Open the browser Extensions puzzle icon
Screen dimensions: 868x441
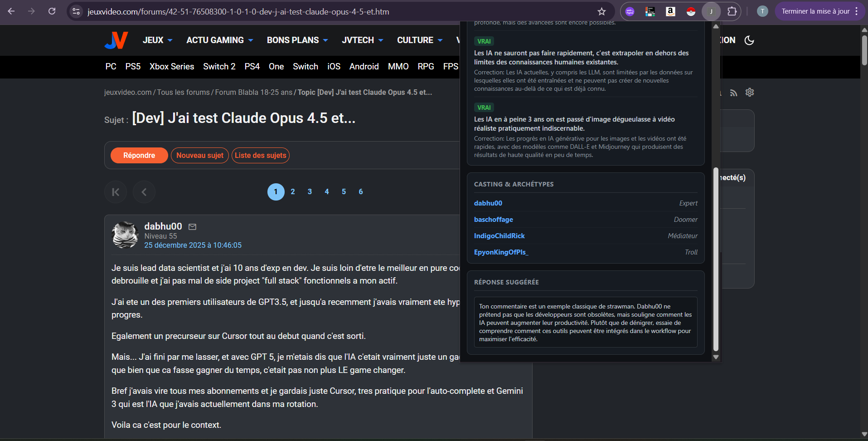[732, 11]
